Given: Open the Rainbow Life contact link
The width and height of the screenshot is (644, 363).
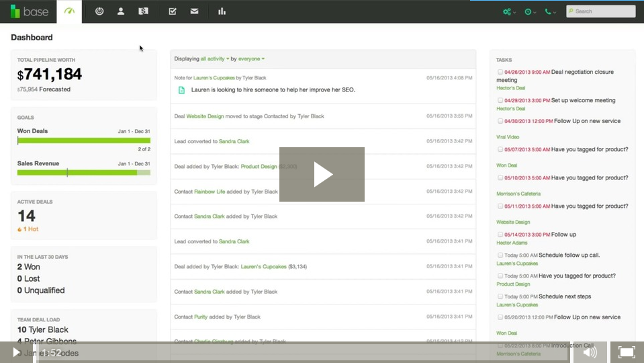Looking at the screenshot, I should pos(210,192).
